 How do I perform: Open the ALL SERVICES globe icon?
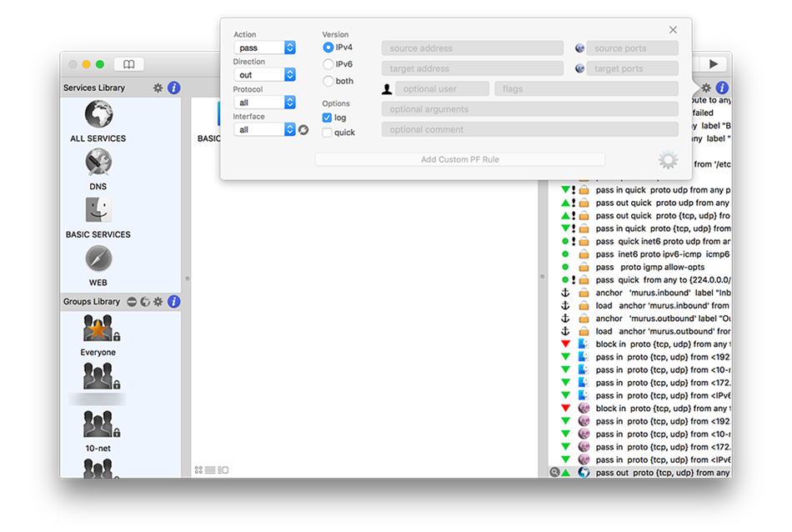tap(98, 115)
